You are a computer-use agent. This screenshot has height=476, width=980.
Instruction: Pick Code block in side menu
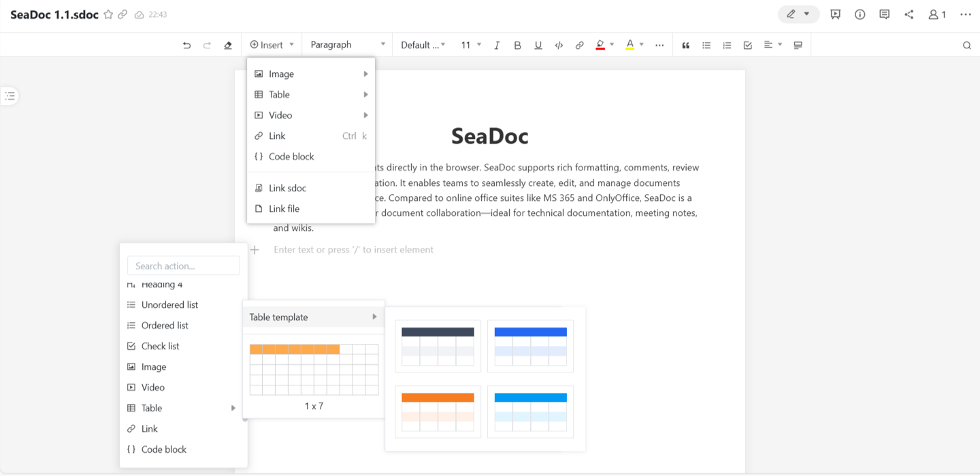tap(183, 449)
